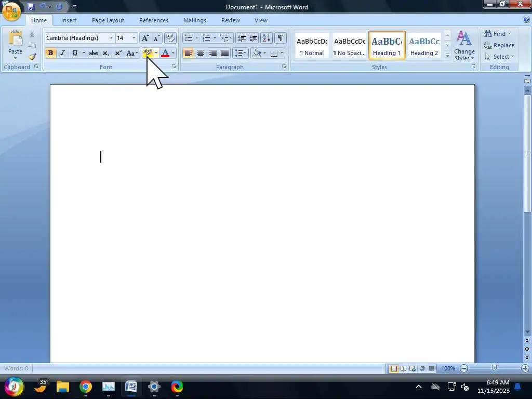
Task: Click the Find button
Action: [x=497, y=34]
